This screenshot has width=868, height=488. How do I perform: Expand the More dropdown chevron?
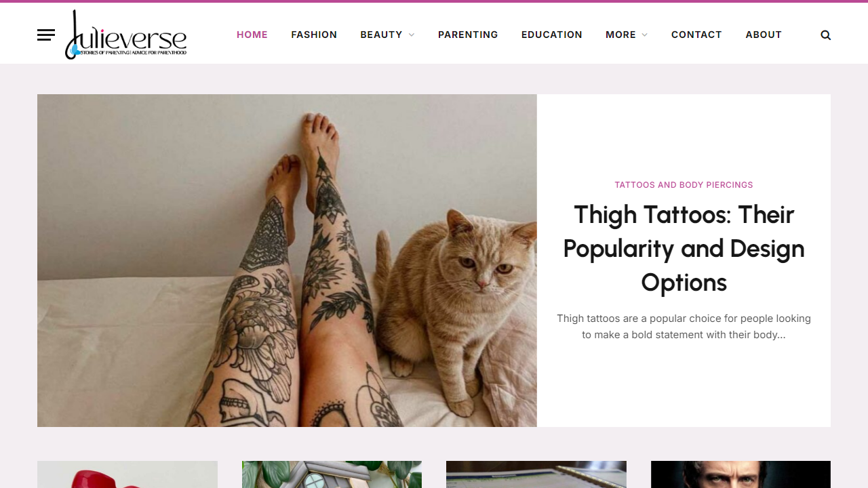tap(644, 35)
